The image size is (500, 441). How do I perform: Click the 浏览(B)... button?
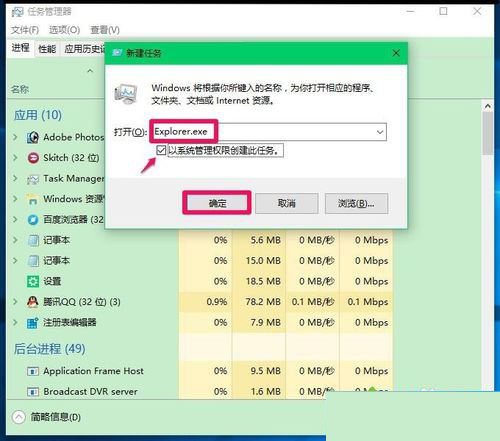(x=356, y=203)
